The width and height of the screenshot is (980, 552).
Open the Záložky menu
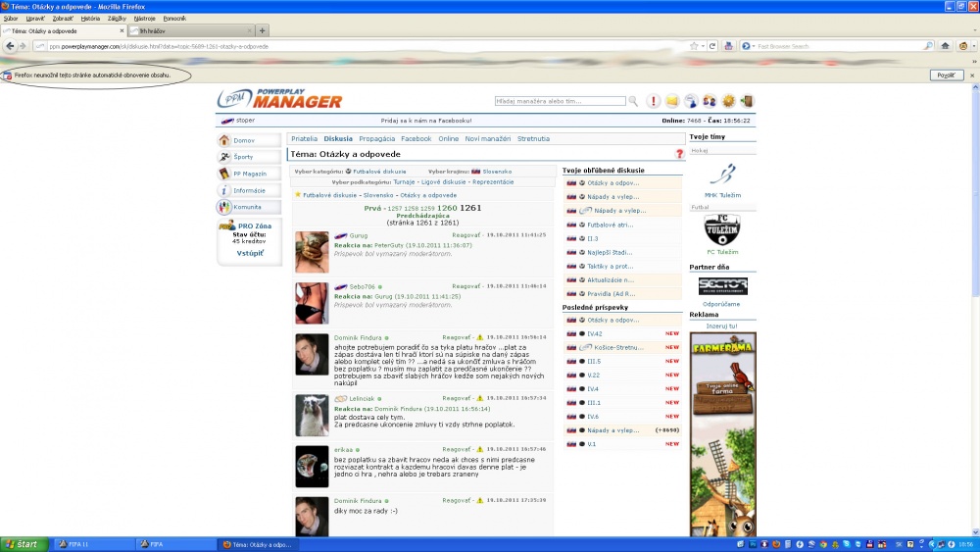coord(117,18)
